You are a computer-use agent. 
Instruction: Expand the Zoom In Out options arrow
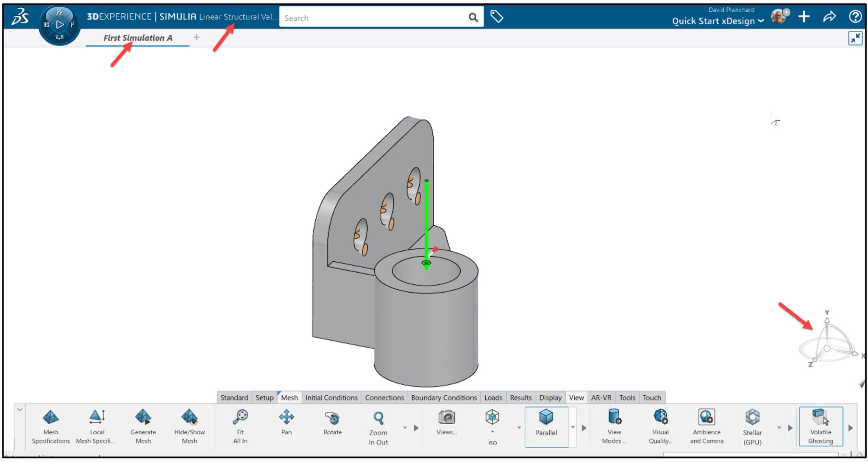[x=405, y=428]
